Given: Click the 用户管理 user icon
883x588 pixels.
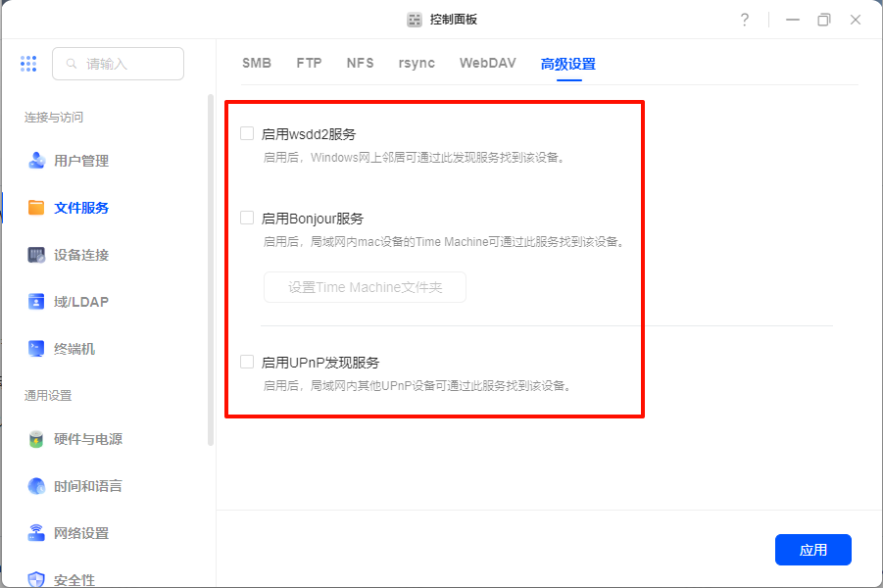Looking at the screenshot, I should pos(36,161).
